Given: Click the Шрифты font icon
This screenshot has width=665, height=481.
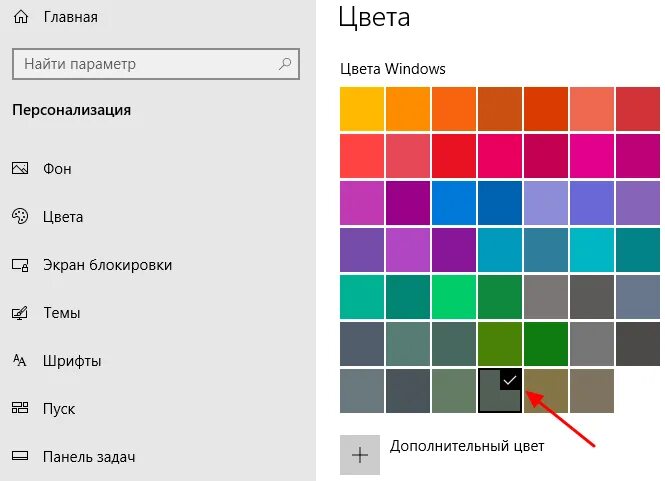Looking at the screenshot, I should tap(20, 361).
